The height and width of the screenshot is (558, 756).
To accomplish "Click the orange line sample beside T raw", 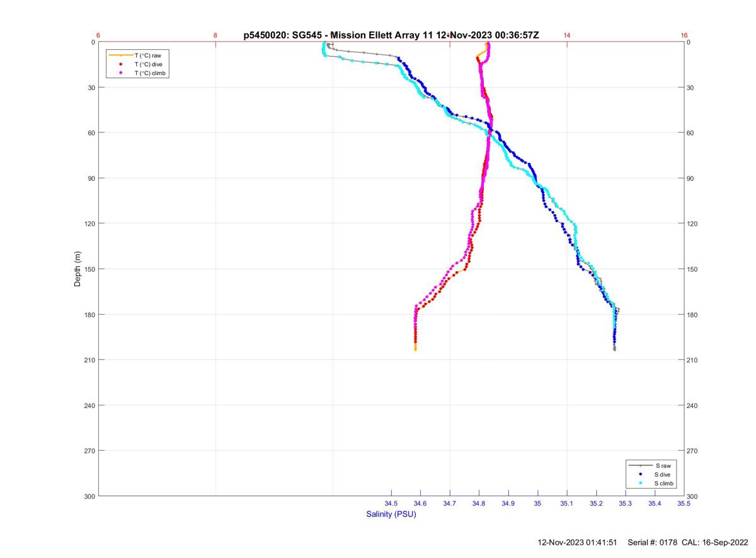I will [120, 55].
